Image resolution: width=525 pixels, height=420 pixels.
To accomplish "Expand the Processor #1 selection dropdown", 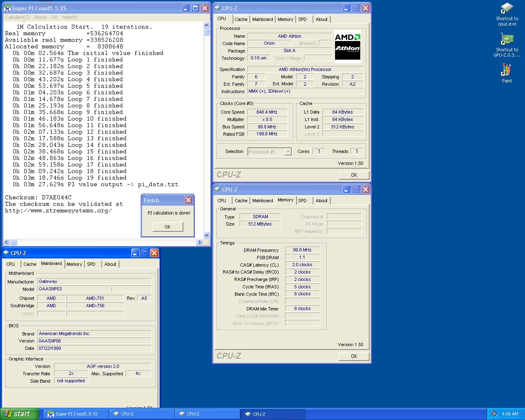I will click(x=288, y=152).
